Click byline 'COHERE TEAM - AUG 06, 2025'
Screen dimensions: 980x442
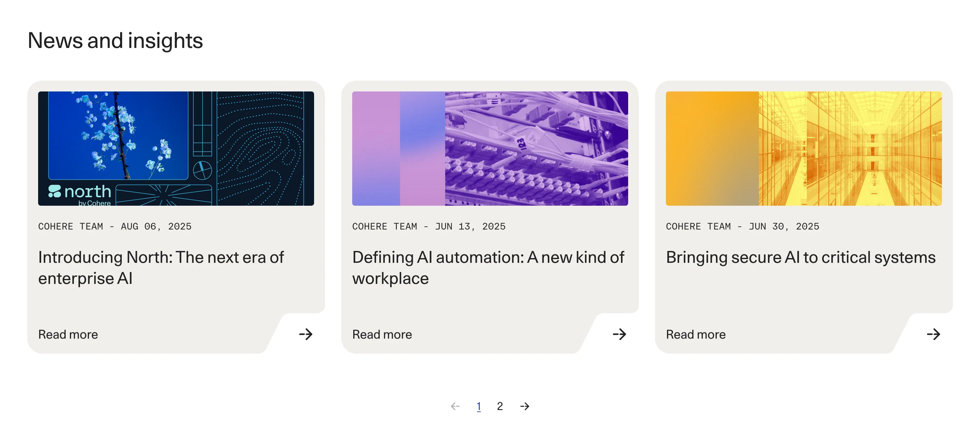(115, 226)
